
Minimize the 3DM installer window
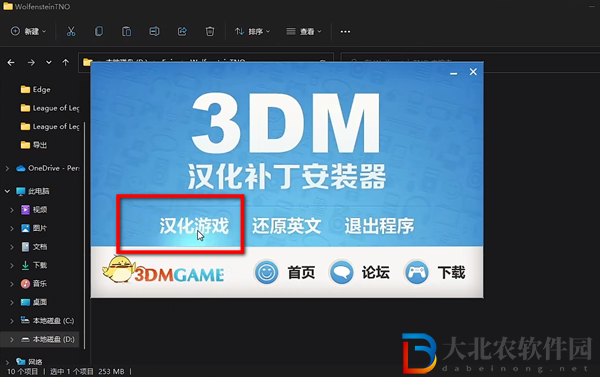click(x=454, y=73)
